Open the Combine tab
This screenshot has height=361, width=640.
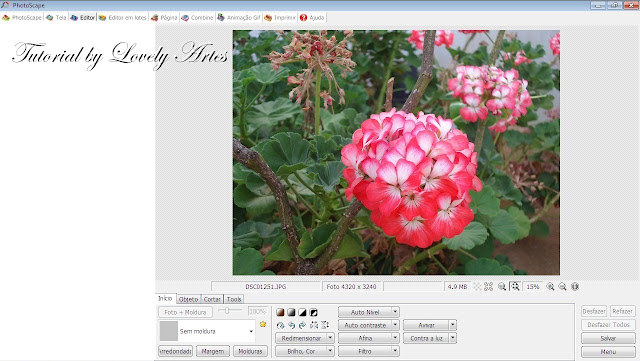click(198, 18)
